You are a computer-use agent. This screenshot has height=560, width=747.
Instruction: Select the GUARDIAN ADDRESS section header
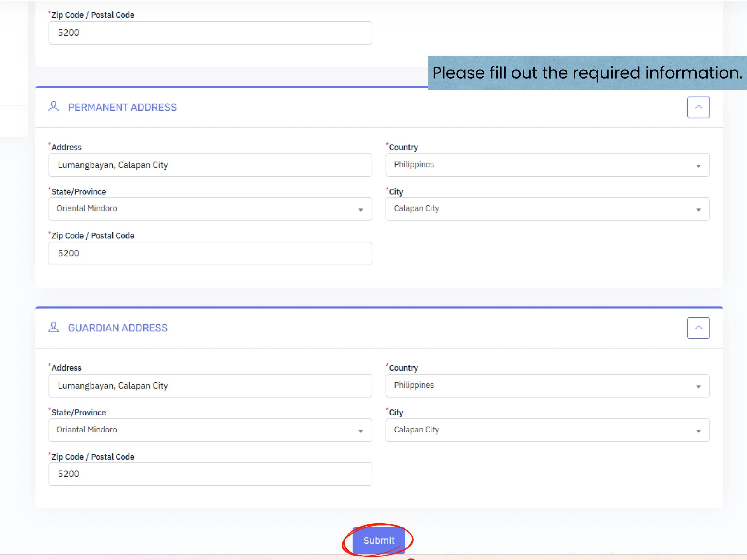pyautogui.click(x=118, y=327)
